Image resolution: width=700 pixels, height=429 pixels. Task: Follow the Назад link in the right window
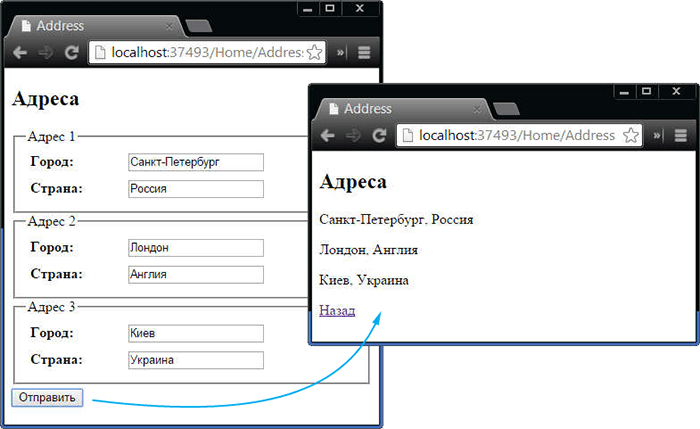(337, 310)
